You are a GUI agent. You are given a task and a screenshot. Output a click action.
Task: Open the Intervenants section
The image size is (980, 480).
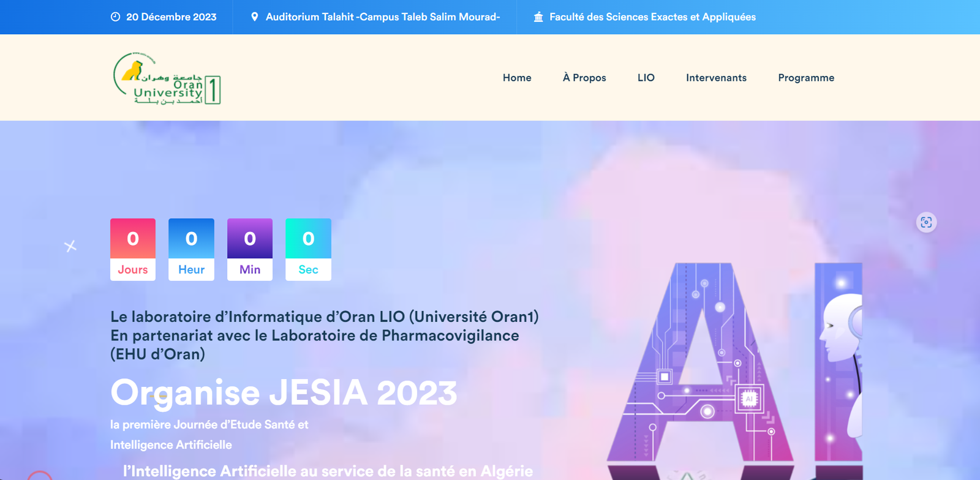point(716,78)
